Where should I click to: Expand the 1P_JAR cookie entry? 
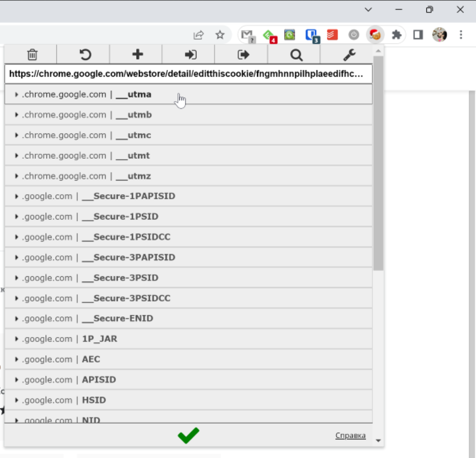188,339
